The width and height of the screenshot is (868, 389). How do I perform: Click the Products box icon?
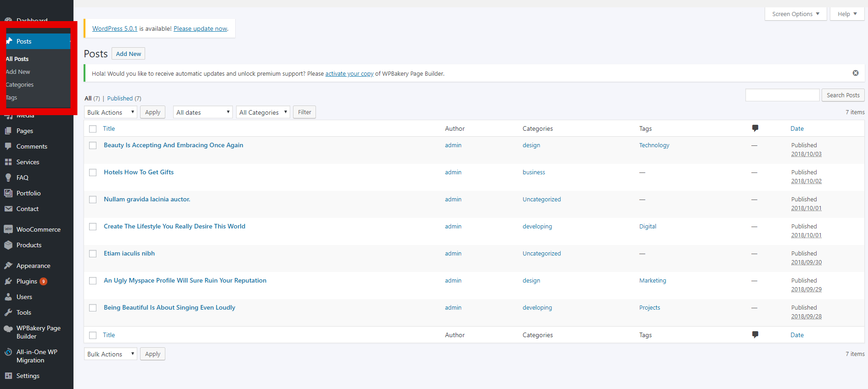pyautogui.click(x=8, y=245)
